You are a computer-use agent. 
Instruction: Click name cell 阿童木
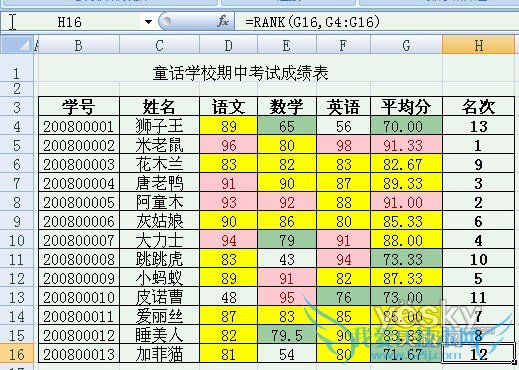159,202
